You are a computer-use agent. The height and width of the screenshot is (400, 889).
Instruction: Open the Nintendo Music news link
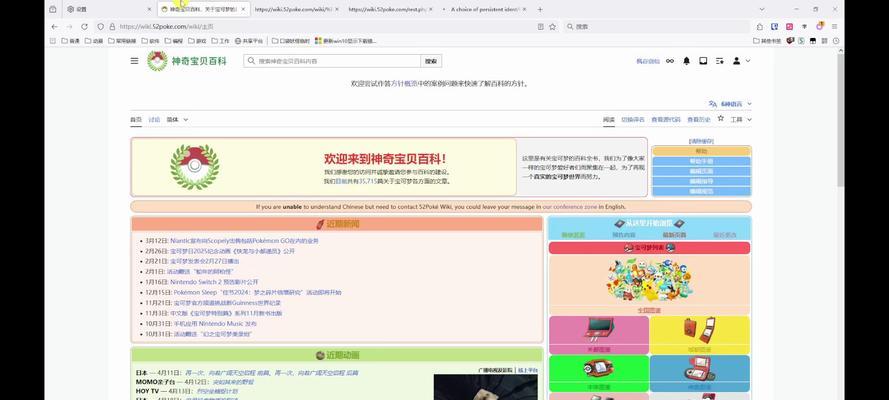(215, 324)
